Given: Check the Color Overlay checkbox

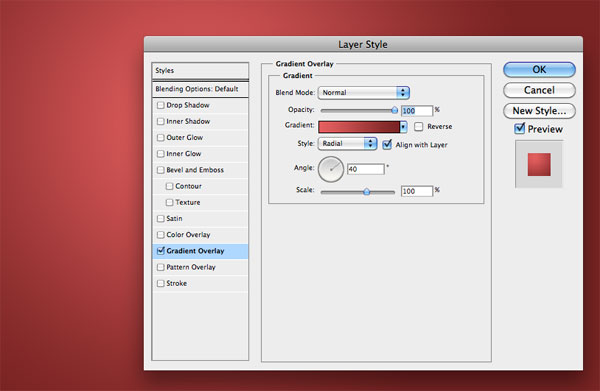Looking at the screenshot, I should 161,235.
